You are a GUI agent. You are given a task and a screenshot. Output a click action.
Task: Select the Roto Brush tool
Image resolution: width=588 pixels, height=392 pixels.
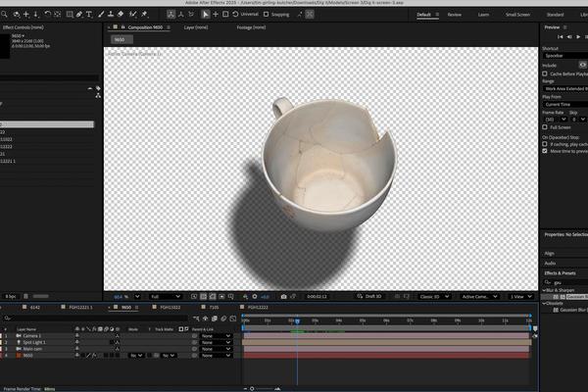[132, 15]
